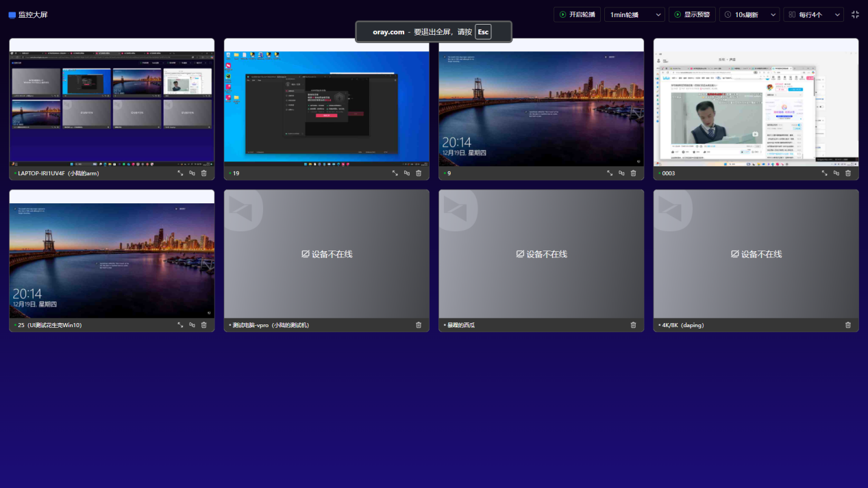The image size is (868, 488).
Task: Exit fullscreen using the top-right collapse icon
Action: click(855, 14)
